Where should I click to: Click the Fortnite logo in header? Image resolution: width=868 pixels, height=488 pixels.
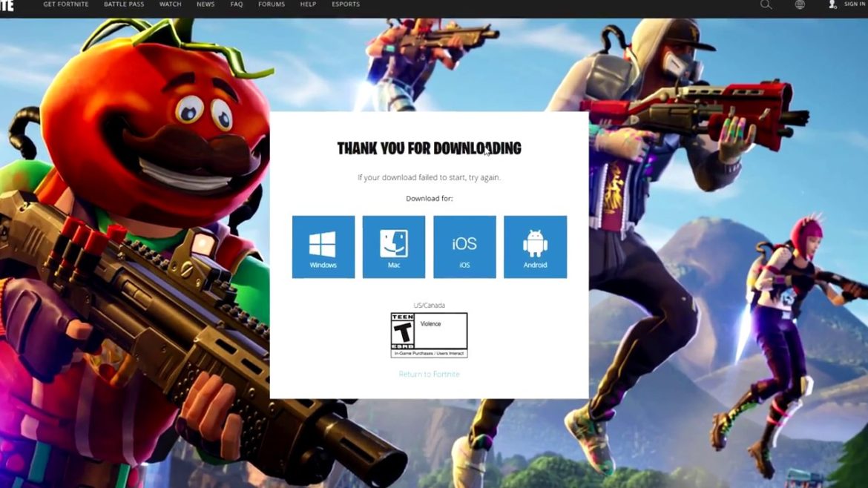[7, 4]
